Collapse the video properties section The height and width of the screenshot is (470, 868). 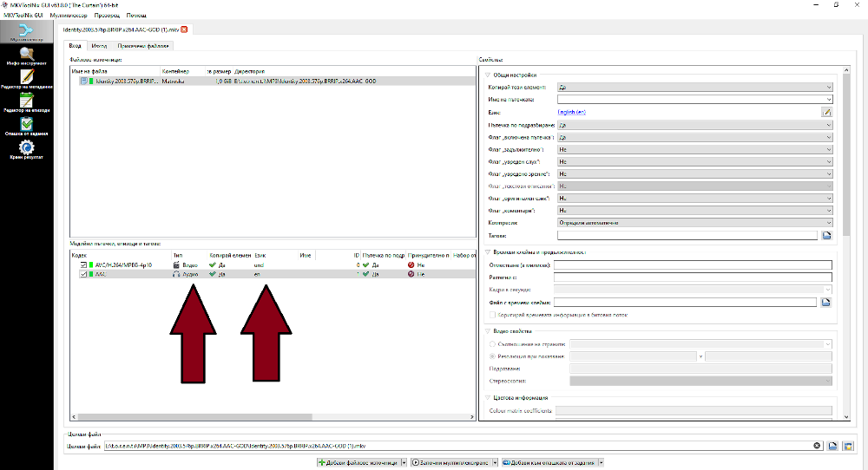[488, 331]
